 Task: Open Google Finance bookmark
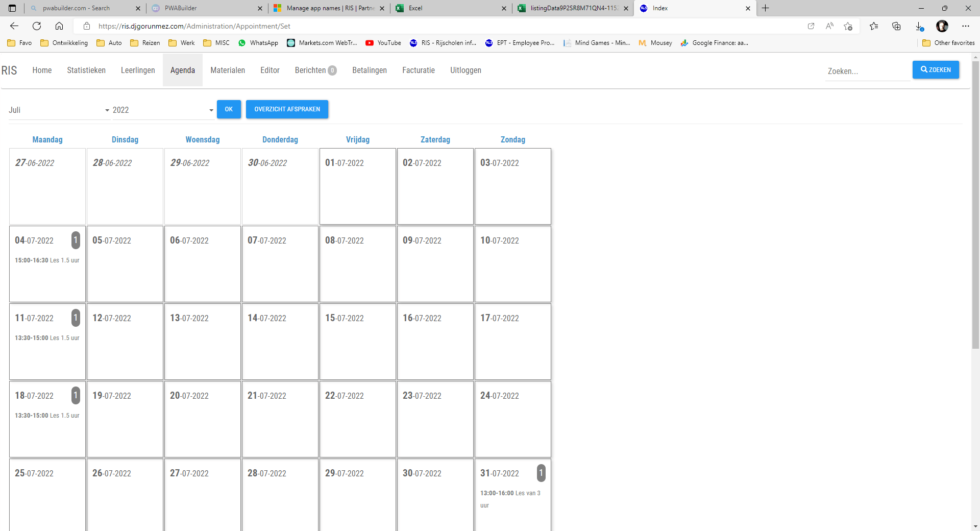[x=715, y=43]
